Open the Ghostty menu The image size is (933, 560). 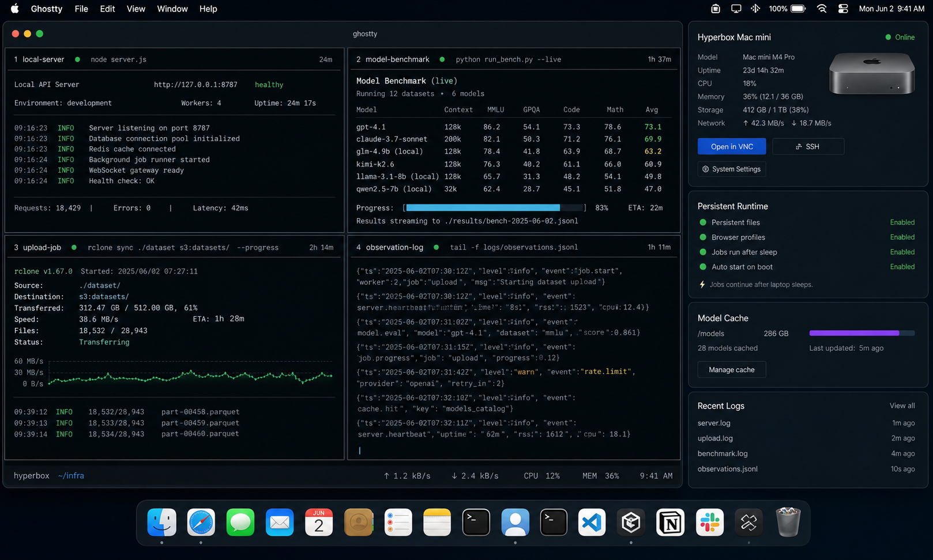point(47,9)
